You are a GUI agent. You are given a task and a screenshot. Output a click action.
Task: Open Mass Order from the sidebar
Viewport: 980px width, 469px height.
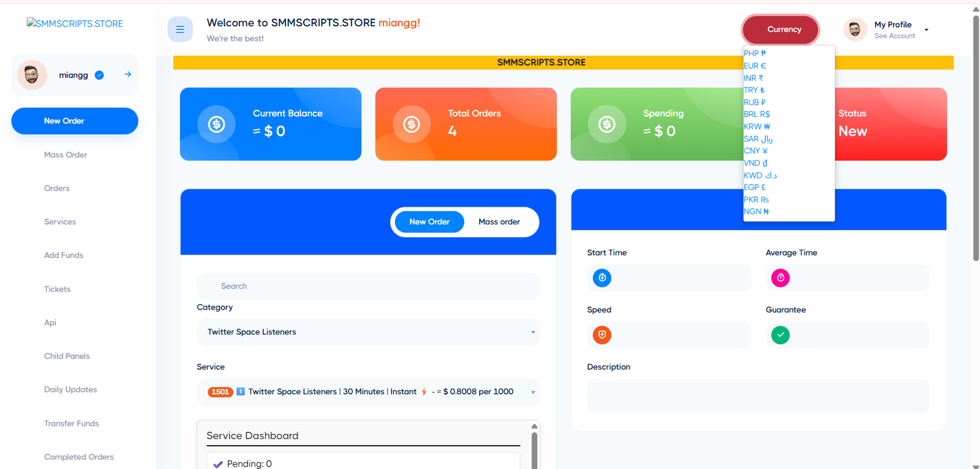tap(66, 155)
